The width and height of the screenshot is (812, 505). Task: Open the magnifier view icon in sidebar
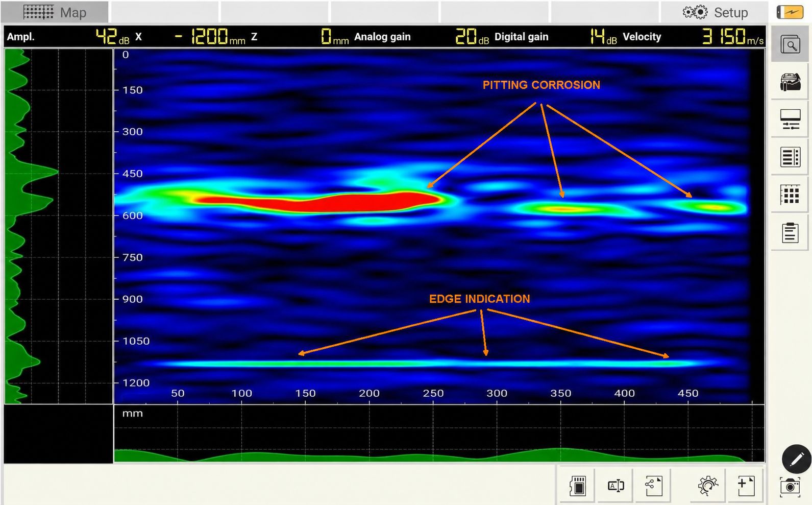tap(790, 45)
